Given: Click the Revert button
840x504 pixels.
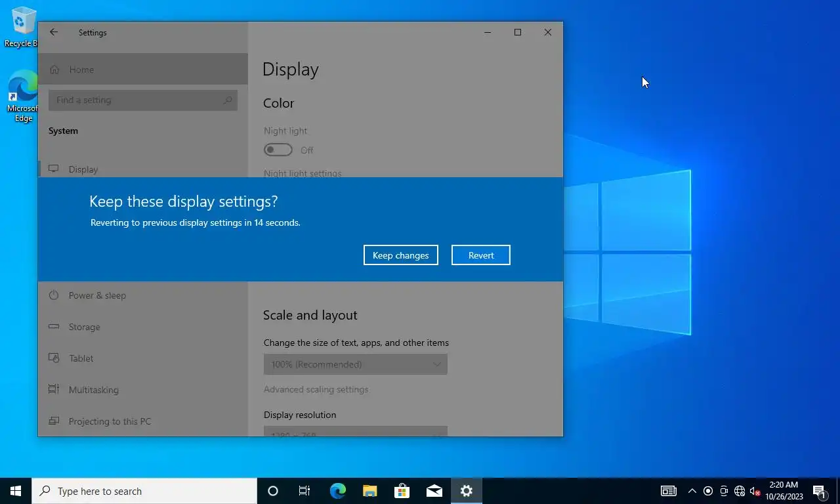Looking at the screenshot, I should pyautogui.click(x=480, y=255).
